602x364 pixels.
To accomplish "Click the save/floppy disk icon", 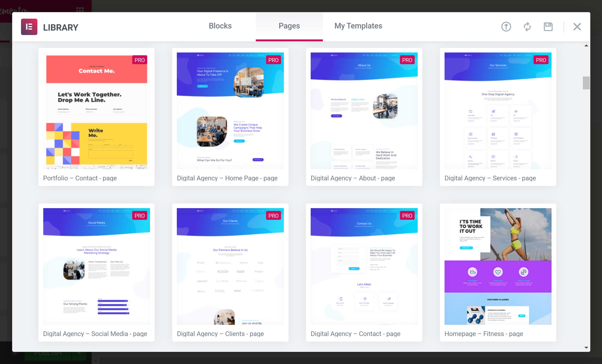I will (548, 27).
